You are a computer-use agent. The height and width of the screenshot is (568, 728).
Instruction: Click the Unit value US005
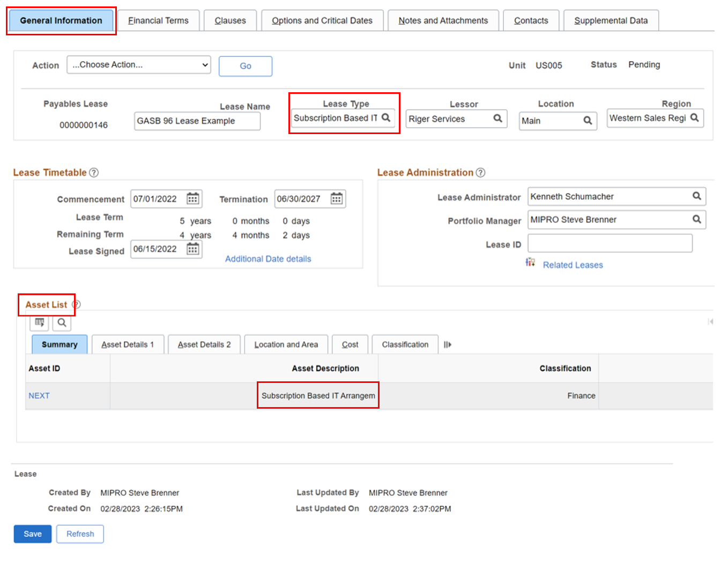[x=549, y=65]
